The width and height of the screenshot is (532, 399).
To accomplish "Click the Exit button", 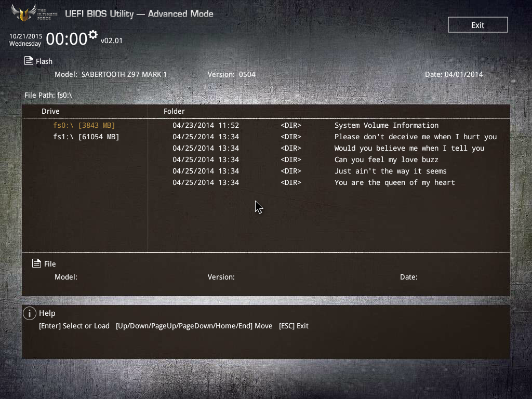I will click(x=478, y=25).
